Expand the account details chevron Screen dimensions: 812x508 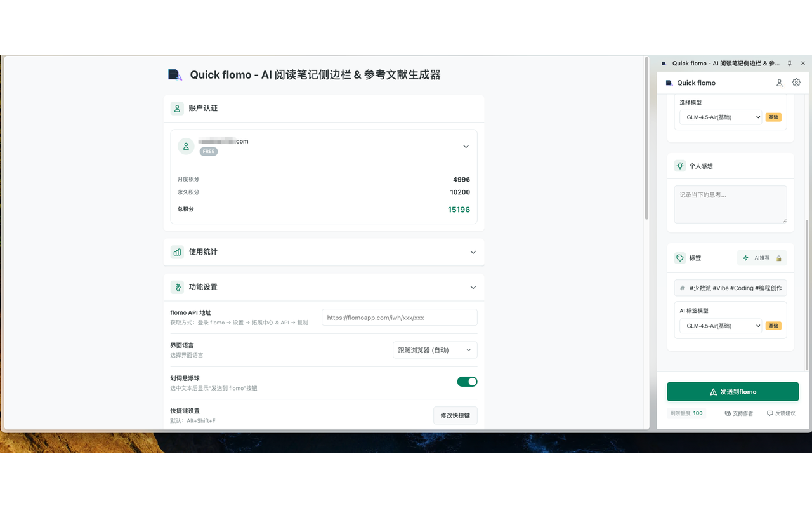tap(466, 147)
